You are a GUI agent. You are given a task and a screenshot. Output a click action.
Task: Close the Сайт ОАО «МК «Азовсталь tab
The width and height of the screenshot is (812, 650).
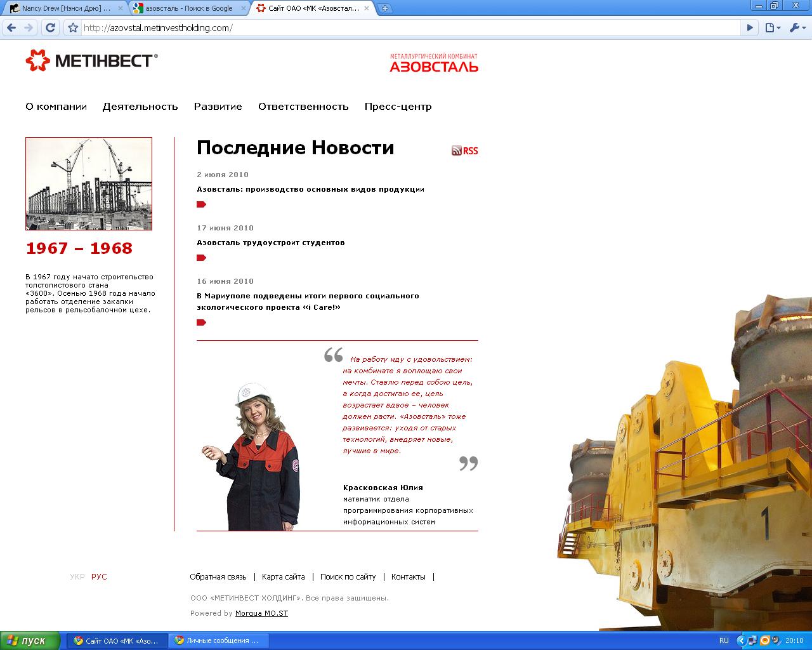pyautogui.click(x=368, y=8)
